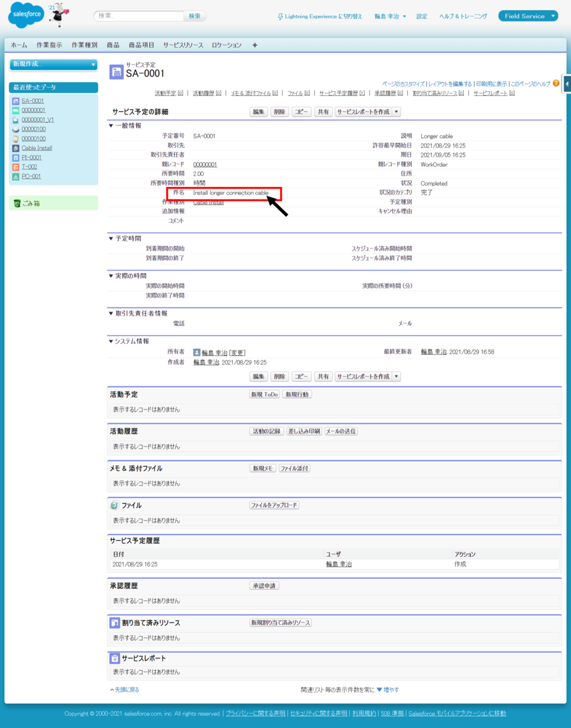Click the ファイル添付 button
The height and width of the screenshot is (728, 571).
[295, 468]
